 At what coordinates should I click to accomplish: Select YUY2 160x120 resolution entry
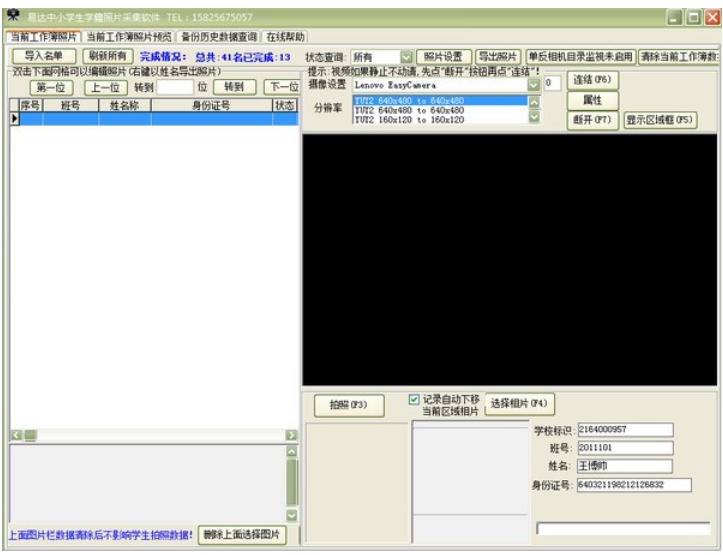440,120
